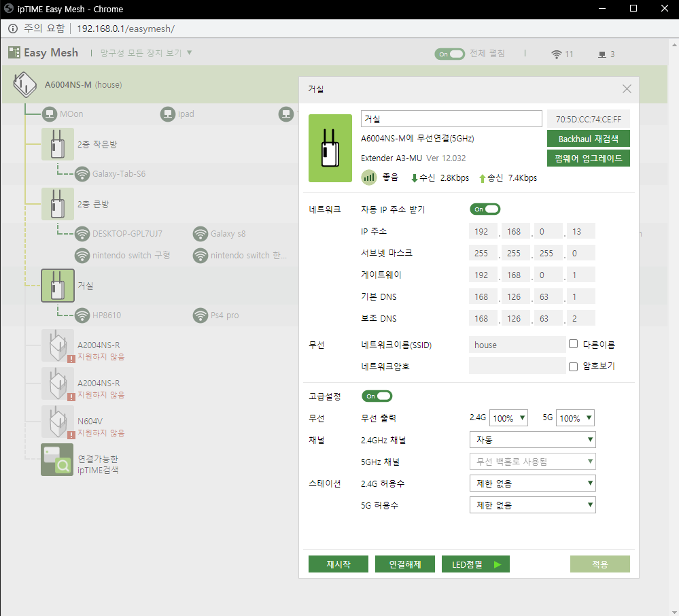
Task: Click the HP8610 wifi icon
Action: (82, 315)
